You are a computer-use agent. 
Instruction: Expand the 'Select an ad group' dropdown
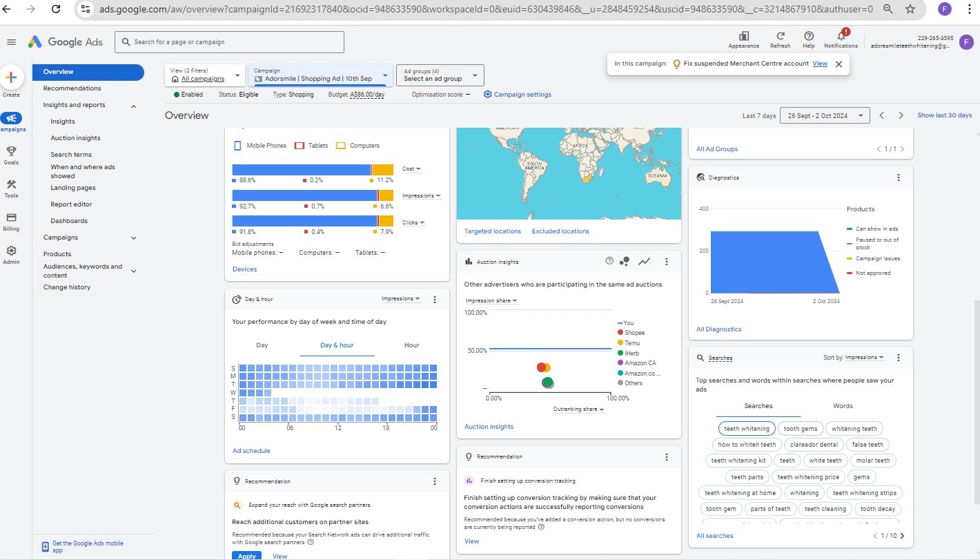tap(441, 75)
